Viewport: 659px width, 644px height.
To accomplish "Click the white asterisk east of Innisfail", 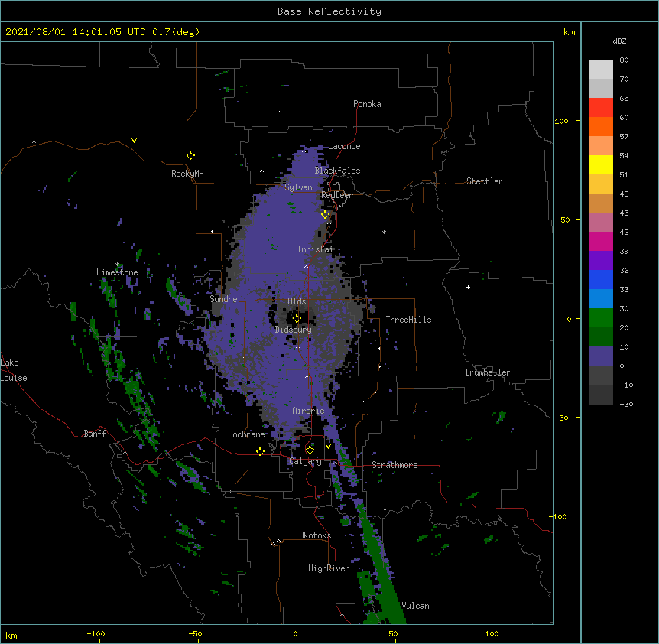I will pyautogui.click(x=384, y=233).
